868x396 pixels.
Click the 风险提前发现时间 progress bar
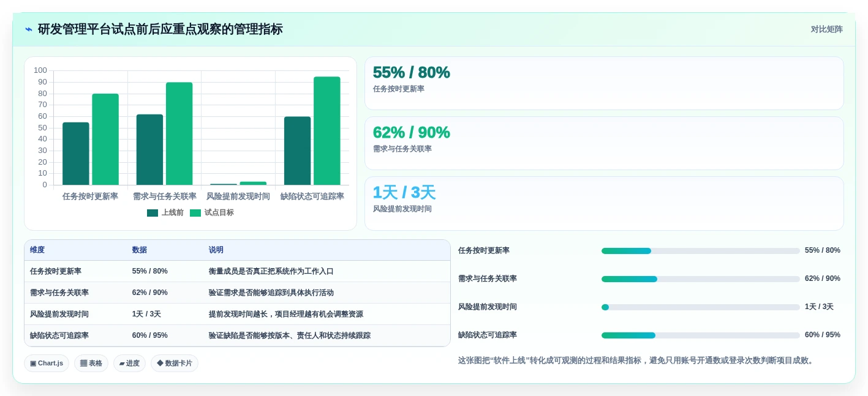(x=701, y=307)
